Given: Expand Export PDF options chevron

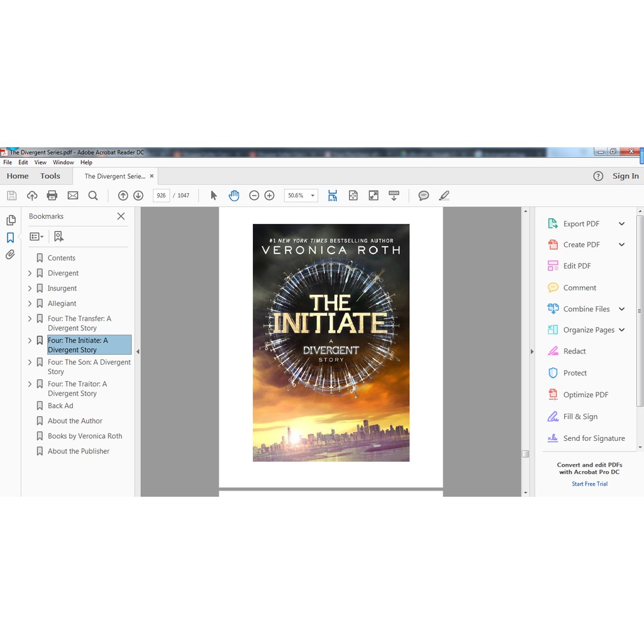Looking at the screenshot, I should [621, 224].
